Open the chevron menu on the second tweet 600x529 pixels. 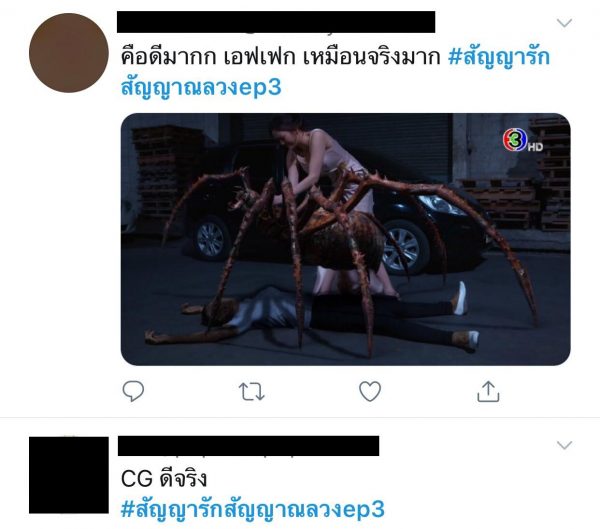point(564,445)
